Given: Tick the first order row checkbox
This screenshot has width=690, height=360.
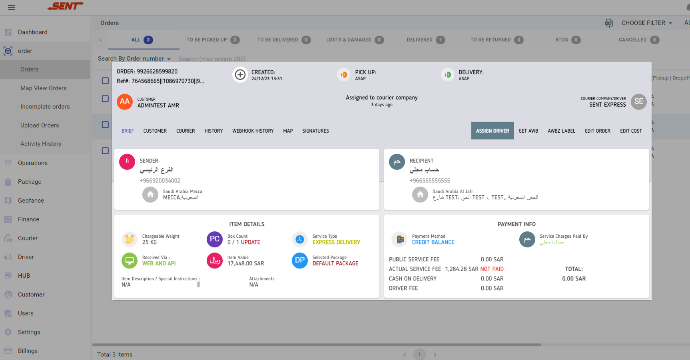Looking at the screenshot, I should (105, 81).
